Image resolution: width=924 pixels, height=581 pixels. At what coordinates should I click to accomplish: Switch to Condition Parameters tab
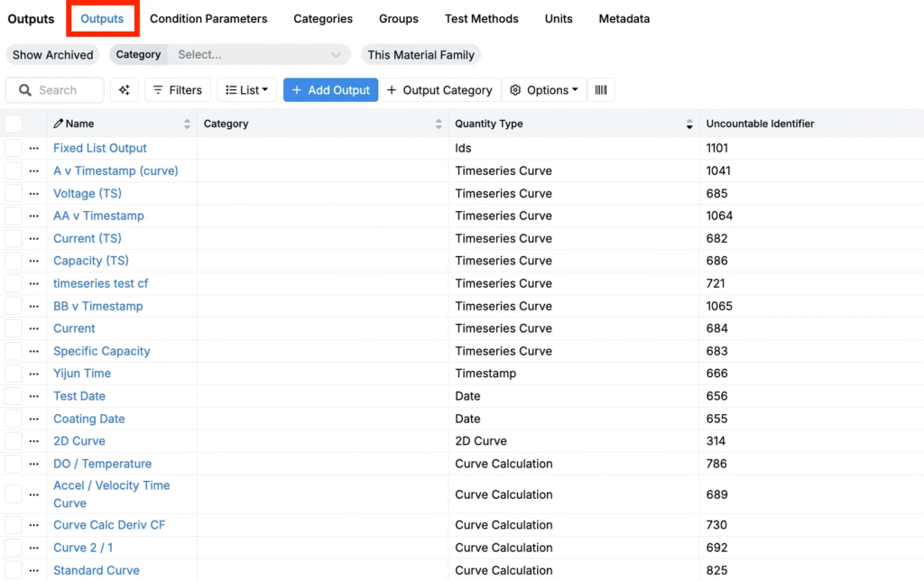click(208, 19)
